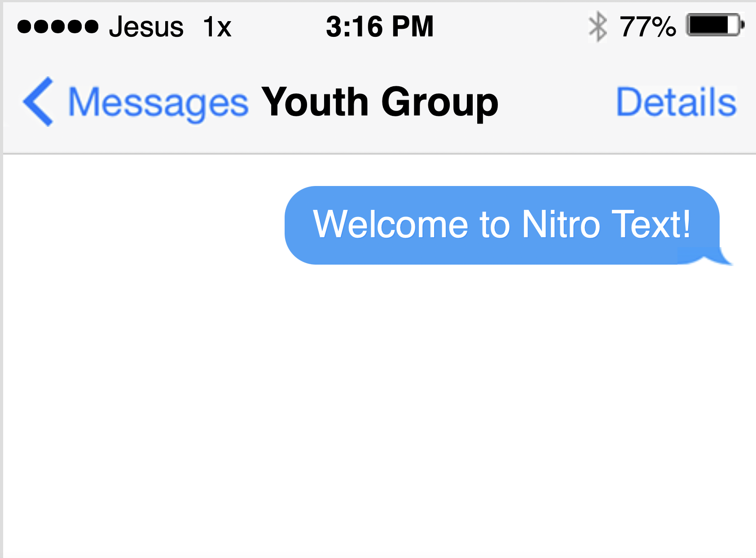Image resolution: width=756 pixels, height=558 pixels.
Task: Click the navigation bar divider line
Action: 380,154
